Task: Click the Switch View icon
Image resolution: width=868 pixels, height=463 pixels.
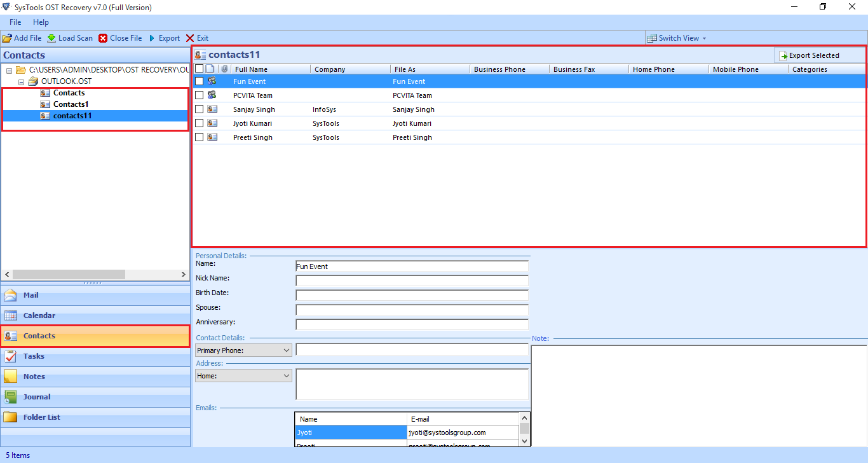Action: coord(651,38)
